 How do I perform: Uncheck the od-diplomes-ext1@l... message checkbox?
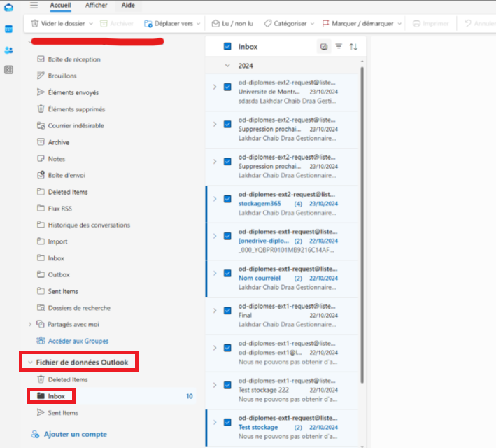coord(227,348)
